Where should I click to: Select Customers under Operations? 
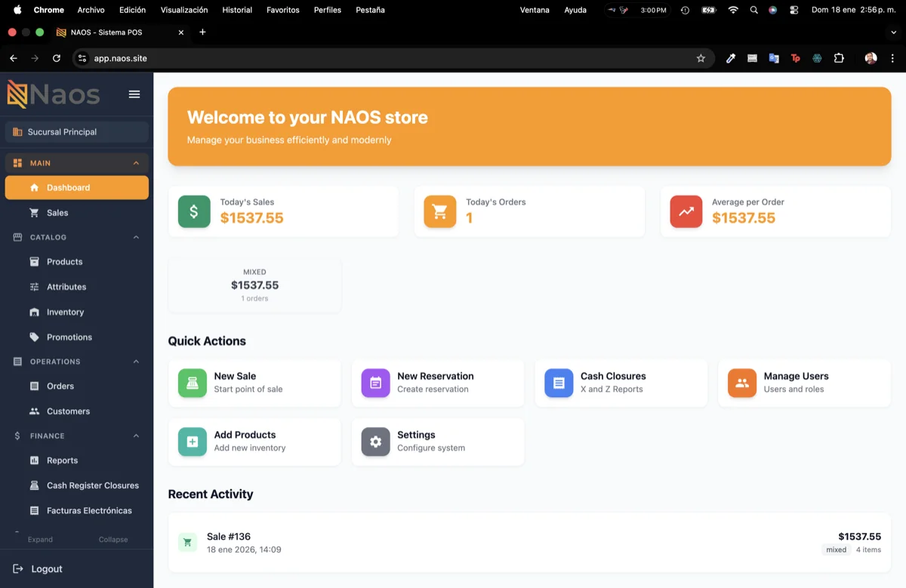click(x=67, y=411)
